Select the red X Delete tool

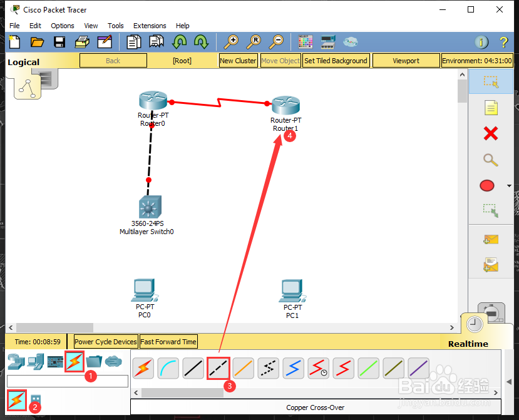coord(491,134)
